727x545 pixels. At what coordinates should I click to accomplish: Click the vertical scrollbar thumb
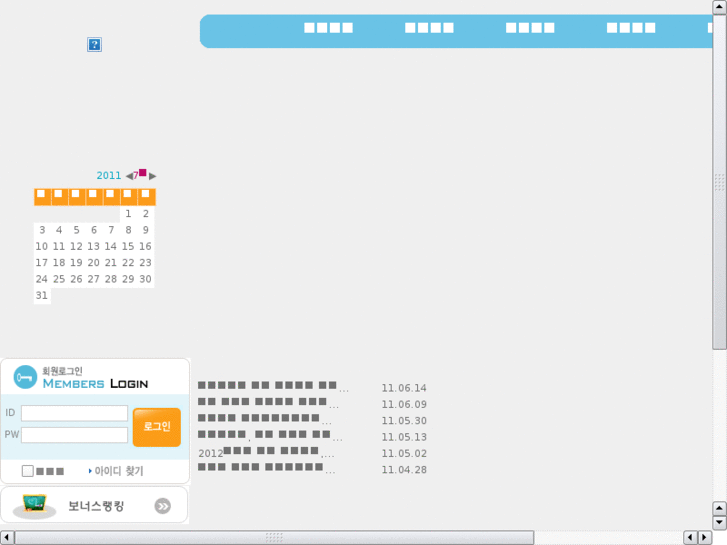pyautogui.click(x=719, y=182)
